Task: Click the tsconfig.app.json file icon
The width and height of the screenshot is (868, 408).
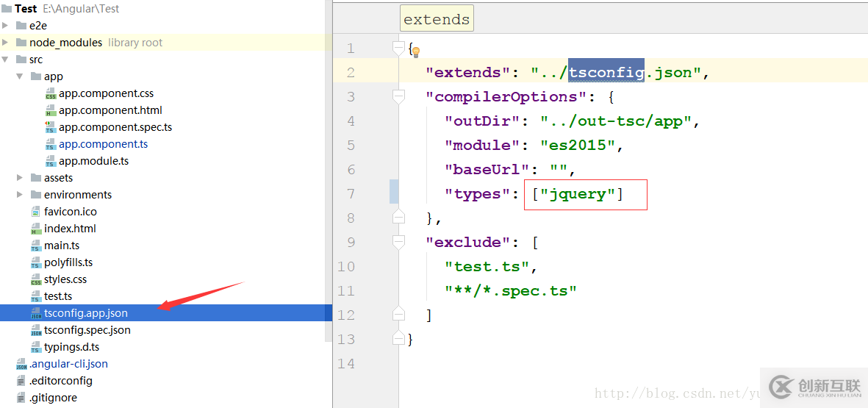Action: pos(36,313)
